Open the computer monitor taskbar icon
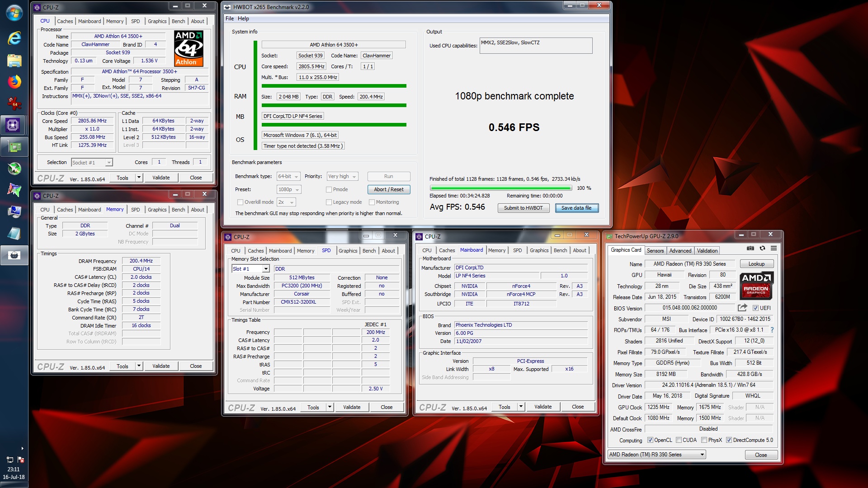Screen dimensions: 868x488 (x=14, y=211)
